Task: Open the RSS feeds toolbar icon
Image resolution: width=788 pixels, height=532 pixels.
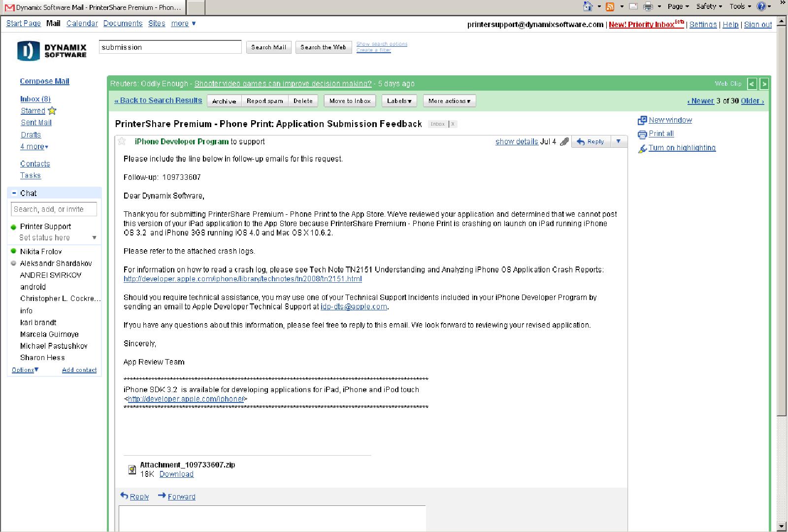Action: pyautogui.click(x=610, y=6)
